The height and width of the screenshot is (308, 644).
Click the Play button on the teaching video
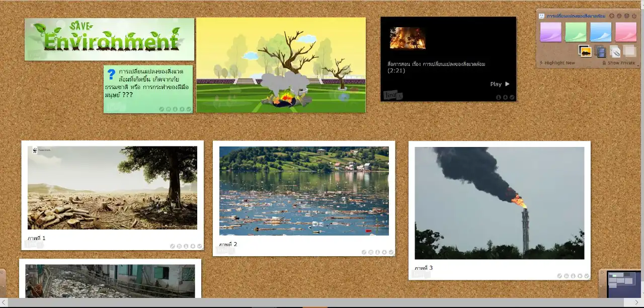(499, 84)
